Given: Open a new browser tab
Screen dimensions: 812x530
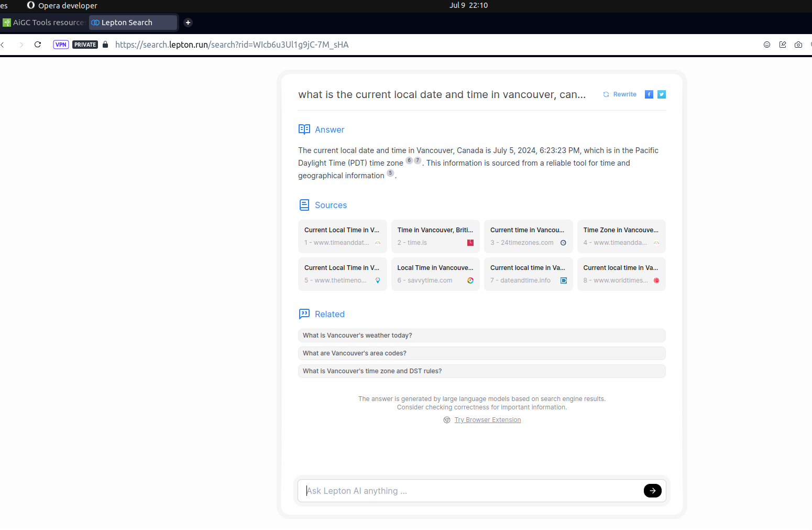Looking at the screenshot, I should pyautogui.click(x=188, y=23).
